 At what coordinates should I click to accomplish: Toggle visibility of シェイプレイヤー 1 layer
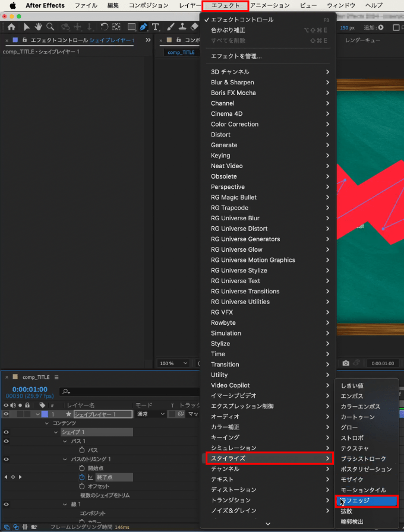[6, 414]
